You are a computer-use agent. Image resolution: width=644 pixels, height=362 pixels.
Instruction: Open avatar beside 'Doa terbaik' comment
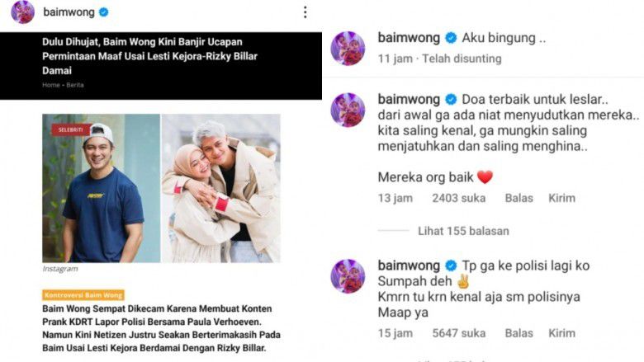pyautogui.click(x=348, y=110)
